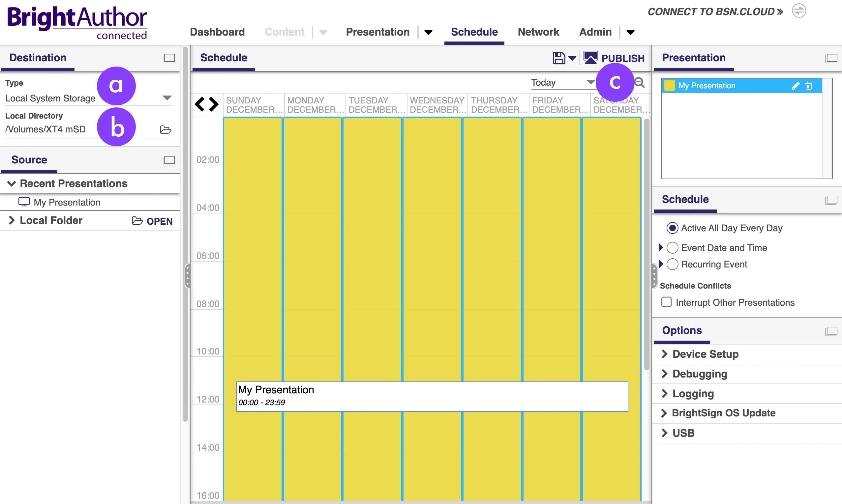Go to previous week arrow
This screenshot has height=504, width=842.
pyautogui.click(x=200, y=104)
